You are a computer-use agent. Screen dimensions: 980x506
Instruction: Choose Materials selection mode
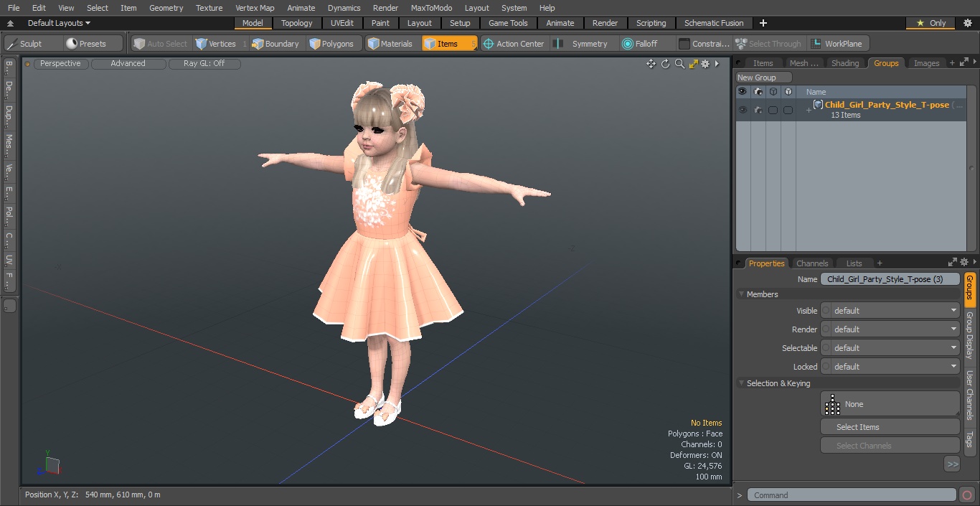tap(392, 44)
